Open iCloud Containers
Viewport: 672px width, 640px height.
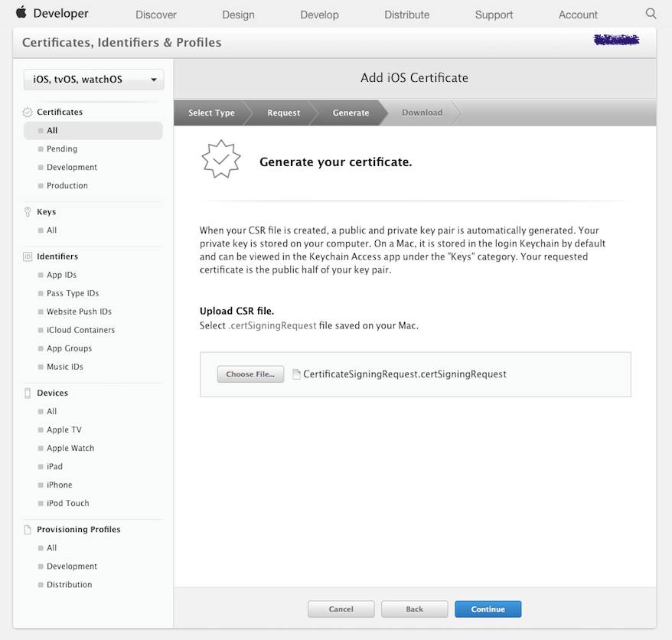click(80, 330)
